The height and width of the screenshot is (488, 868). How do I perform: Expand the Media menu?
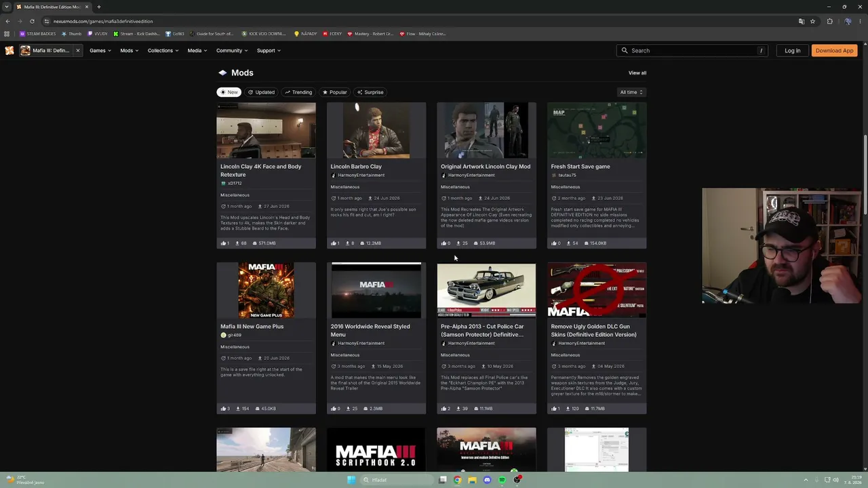[x=197, y=50]
